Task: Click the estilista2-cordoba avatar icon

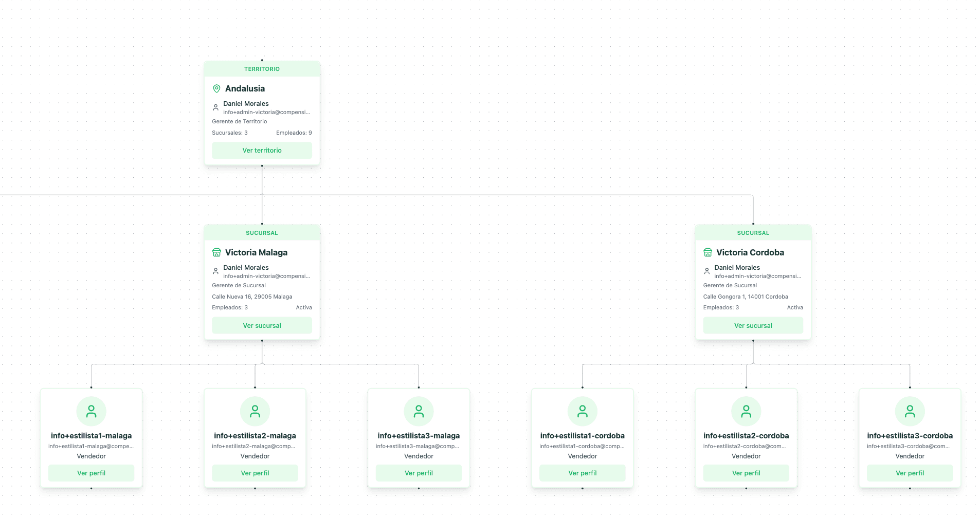Action: (x=746, y=411)
